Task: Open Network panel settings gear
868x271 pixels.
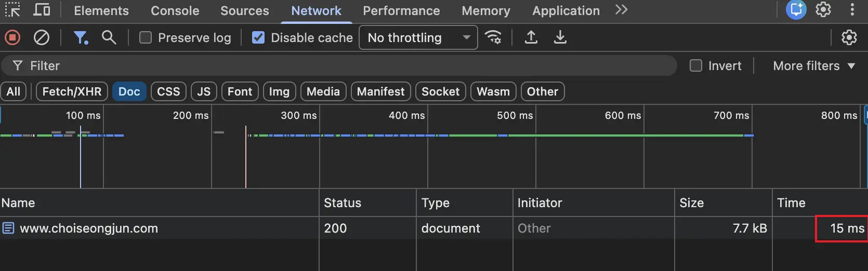Action: [x=849, y=37]
